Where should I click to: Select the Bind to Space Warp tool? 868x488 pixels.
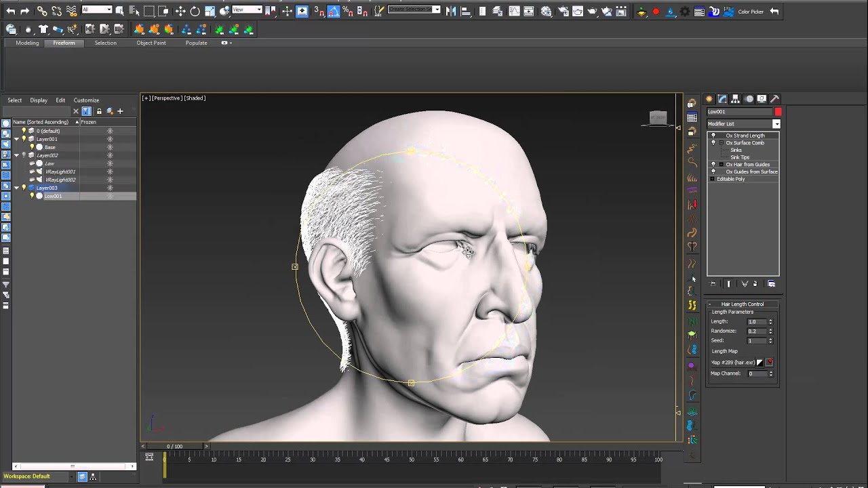[x=71, y=12]
